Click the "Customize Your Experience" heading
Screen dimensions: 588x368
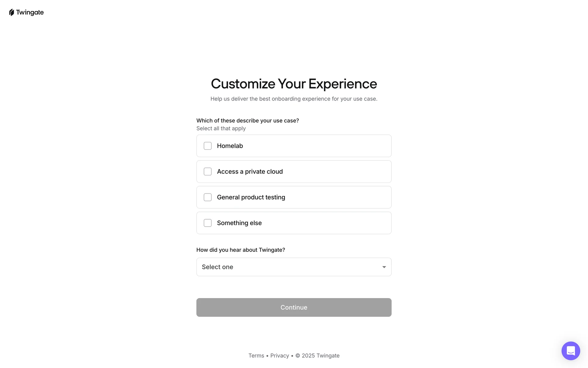(x=294, y=84)
